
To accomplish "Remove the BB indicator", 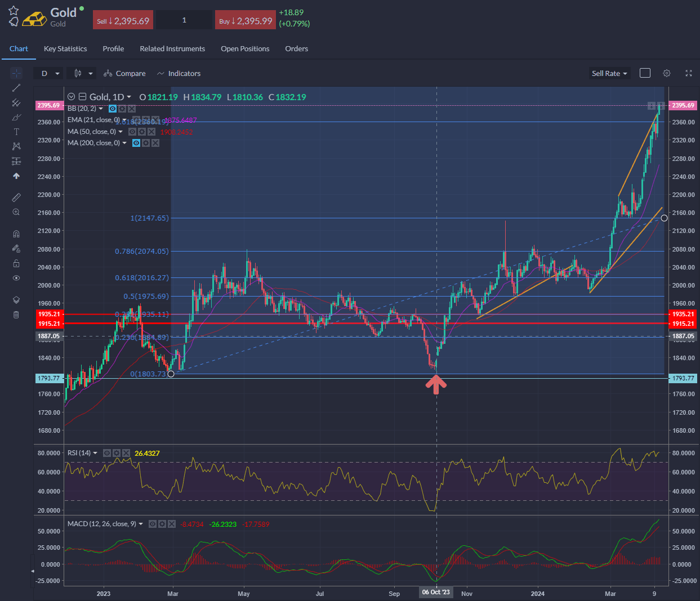I will click(x=132, y=109).
